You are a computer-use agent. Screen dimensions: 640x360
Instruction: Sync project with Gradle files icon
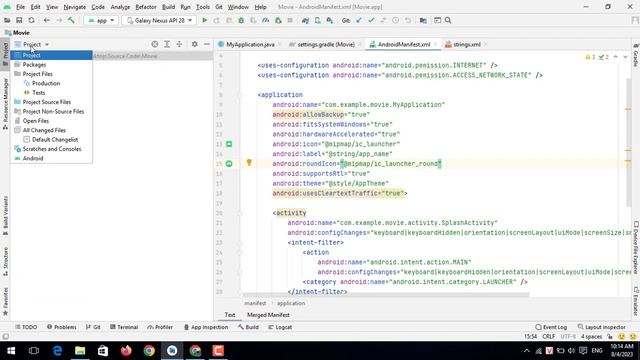point(305,20)
